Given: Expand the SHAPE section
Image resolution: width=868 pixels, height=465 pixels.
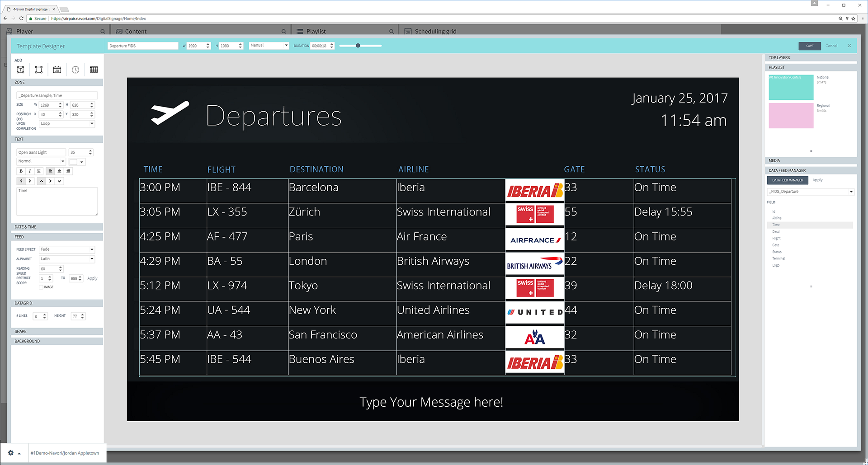Looking at the screenshot, I should (57, 331).
